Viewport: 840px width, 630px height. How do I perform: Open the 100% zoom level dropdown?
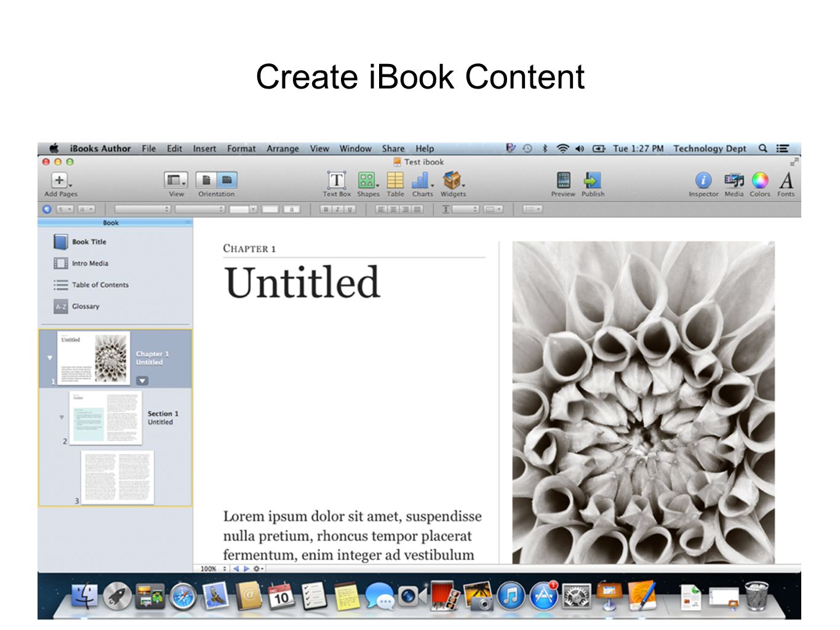click(x=213, y=569)
